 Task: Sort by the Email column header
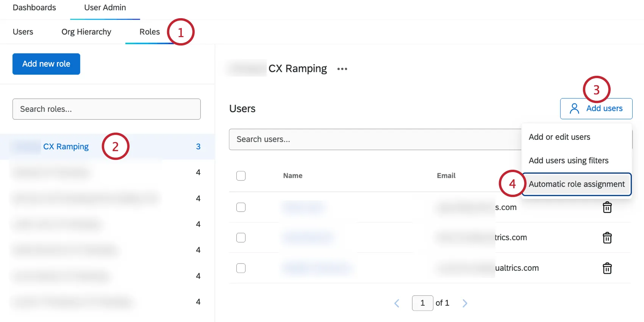pos(446,176)
